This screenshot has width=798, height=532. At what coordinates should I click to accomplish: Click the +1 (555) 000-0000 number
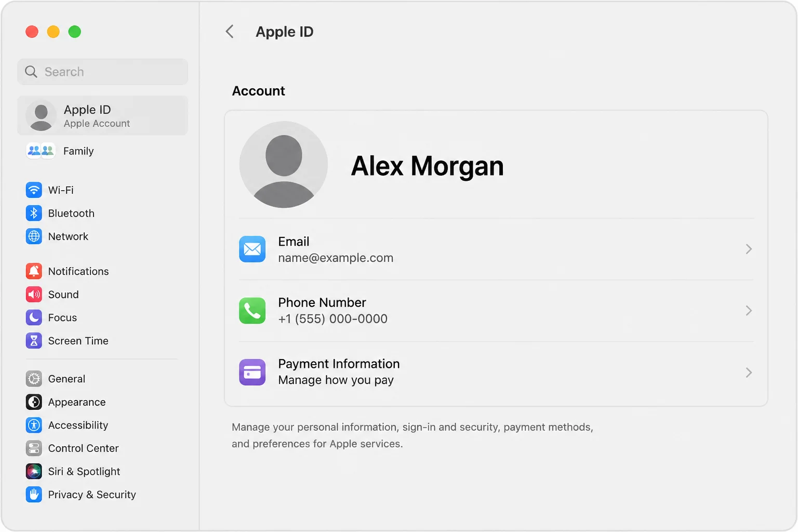pos(332,319)
